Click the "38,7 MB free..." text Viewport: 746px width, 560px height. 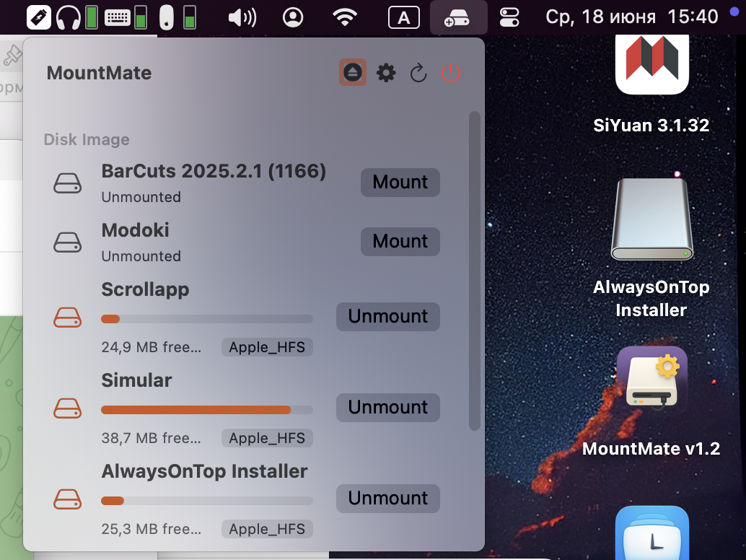152,438
